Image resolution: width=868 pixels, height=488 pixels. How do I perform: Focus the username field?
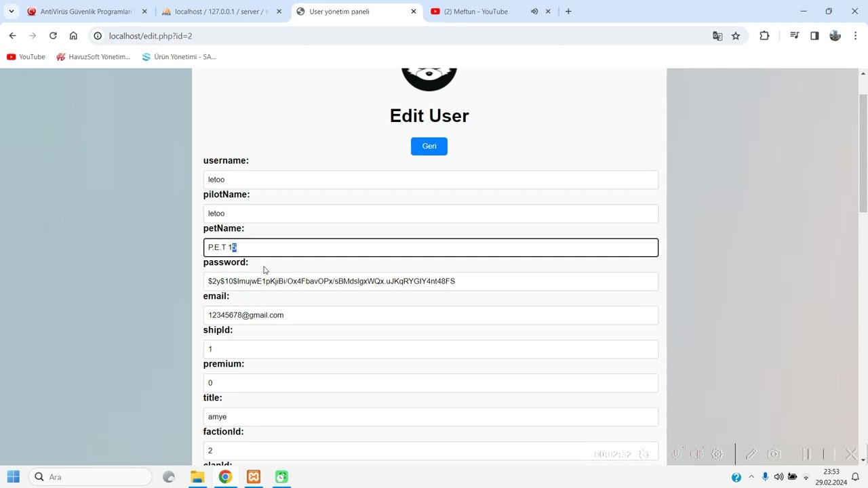tap(431, 180)
